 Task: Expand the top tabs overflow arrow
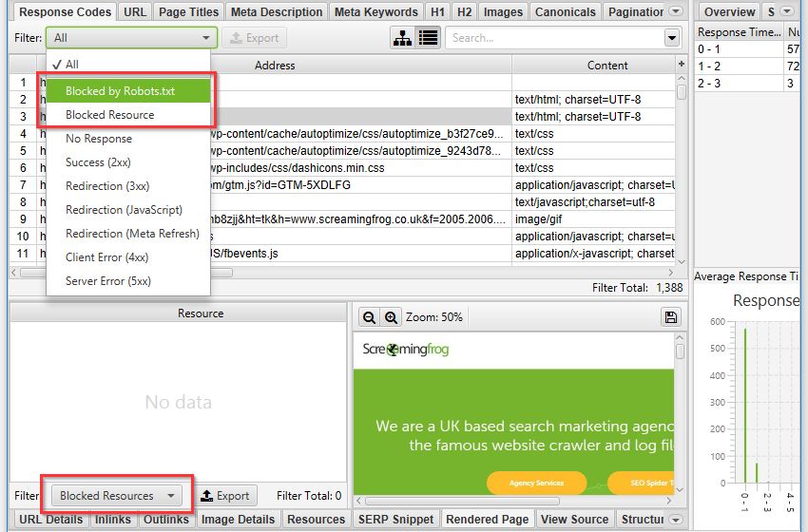pos(676,12)
